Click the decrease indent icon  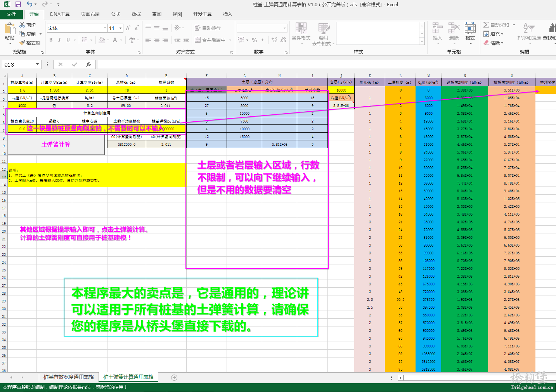177,40
